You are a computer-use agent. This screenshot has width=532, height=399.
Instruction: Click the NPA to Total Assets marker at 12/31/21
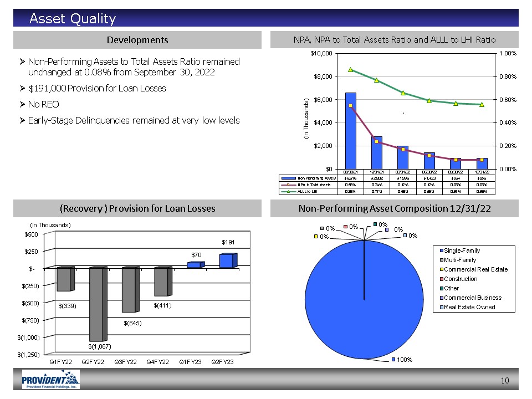pyautogui.click(x=376, y=141)
